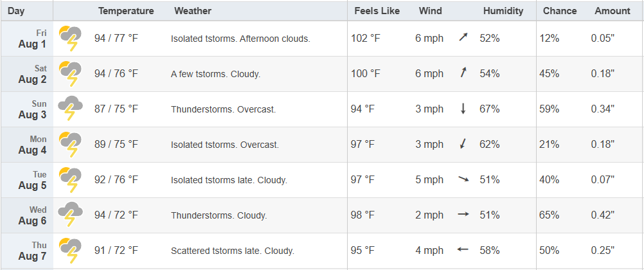Click the Temperature column header
This screenshot has height=270, width=644.
coord(126,11)
